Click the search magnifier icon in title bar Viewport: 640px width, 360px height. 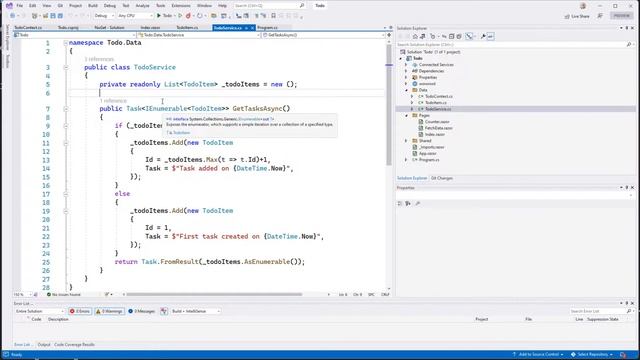point(302,6)
